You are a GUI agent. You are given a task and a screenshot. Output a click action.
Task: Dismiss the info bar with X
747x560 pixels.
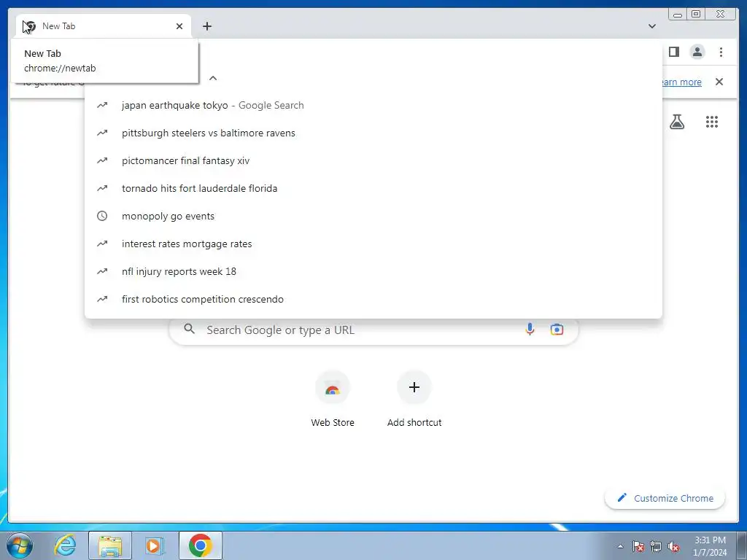[719, 82]
